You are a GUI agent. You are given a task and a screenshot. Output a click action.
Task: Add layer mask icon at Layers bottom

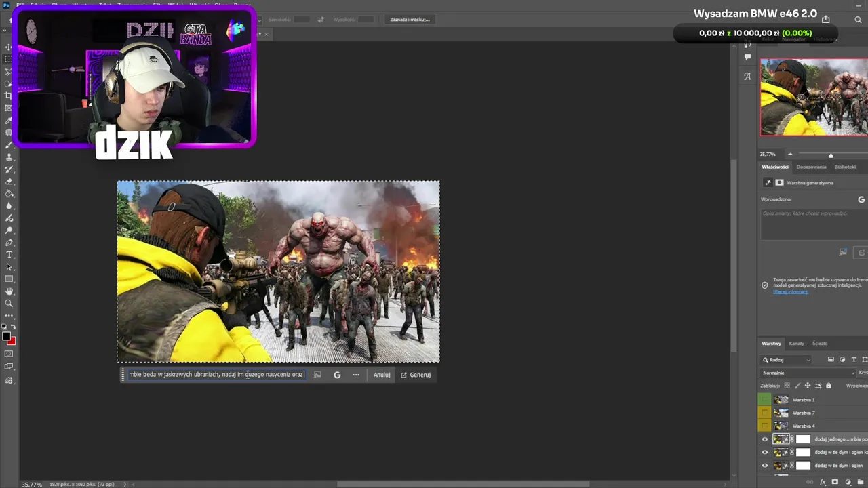[835, 483]
